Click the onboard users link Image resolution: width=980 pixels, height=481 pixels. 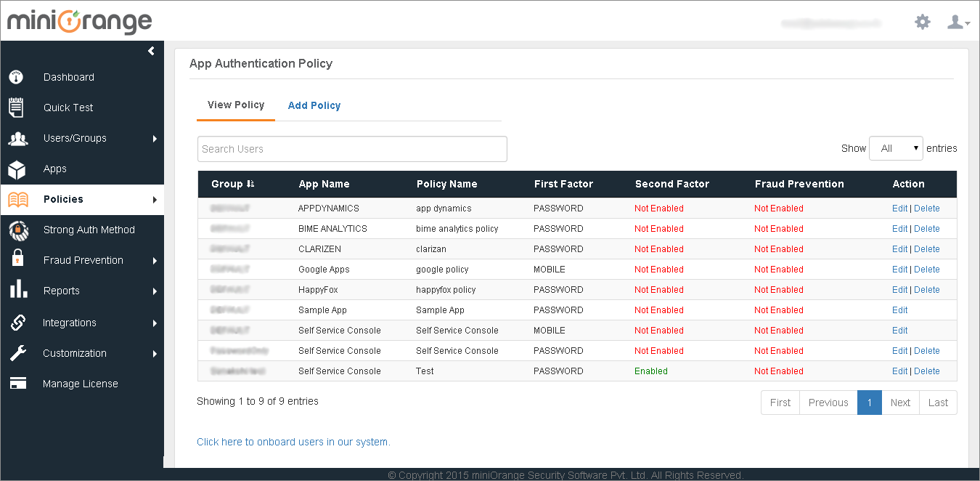[293, 442]
